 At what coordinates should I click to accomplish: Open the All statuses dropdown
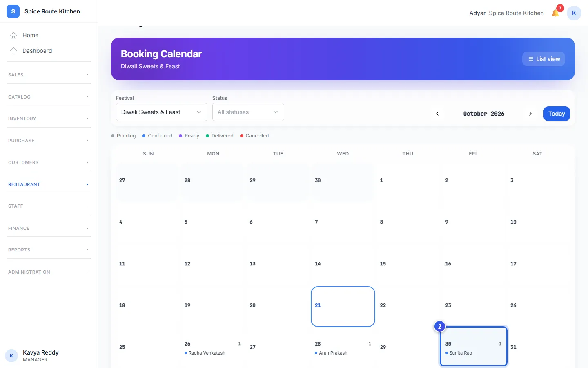pyautogui.click(x=248, y=112)
